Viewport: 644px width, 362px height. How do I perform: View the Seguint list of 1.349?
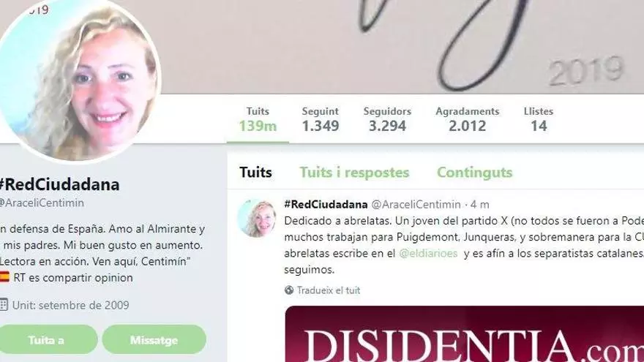321,120
